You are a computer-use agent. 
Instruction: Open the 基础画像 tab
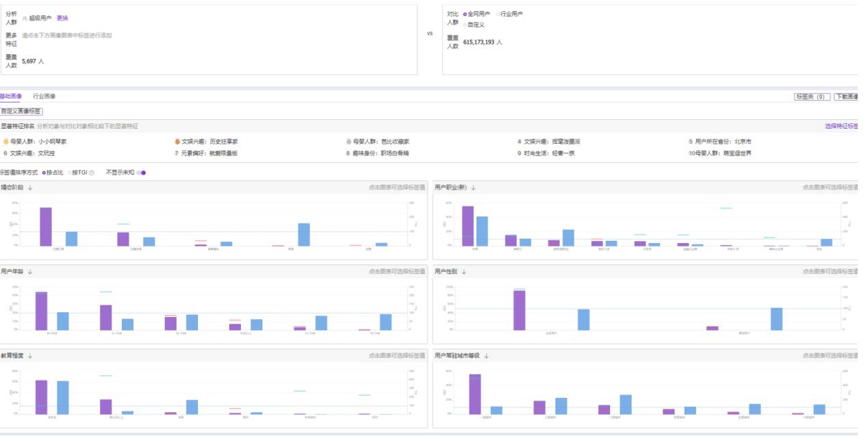[x=11, y=97]
